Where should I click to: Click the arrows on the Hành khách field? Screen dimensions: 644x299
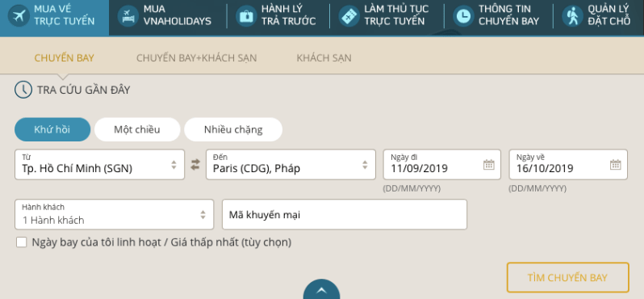click(203, 214)
